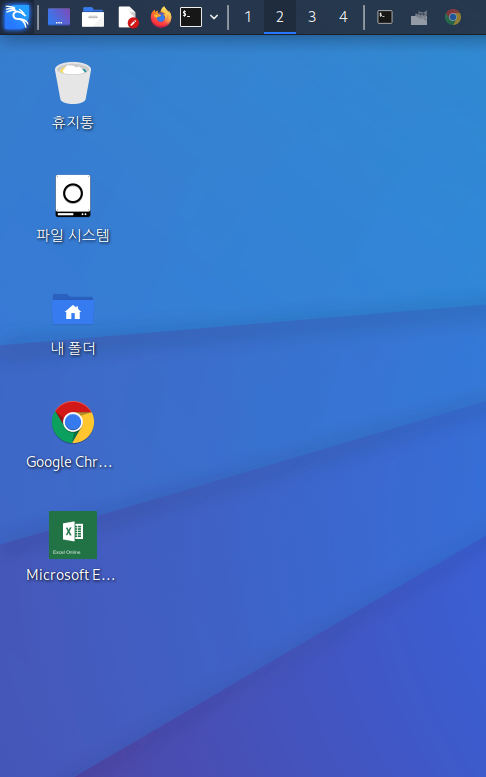
Task: Open the file manager from panel
Action: coord(93,17)
